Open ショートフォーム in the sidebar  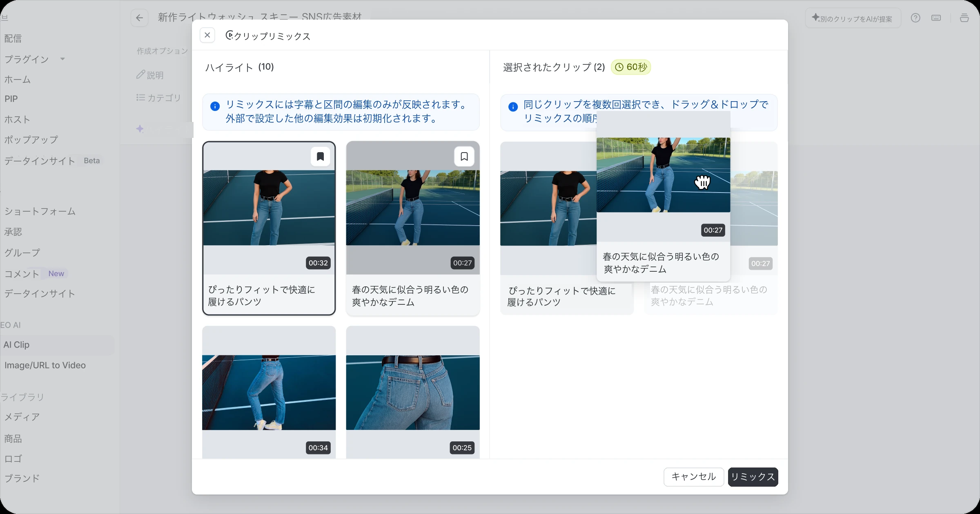[40, 211]
